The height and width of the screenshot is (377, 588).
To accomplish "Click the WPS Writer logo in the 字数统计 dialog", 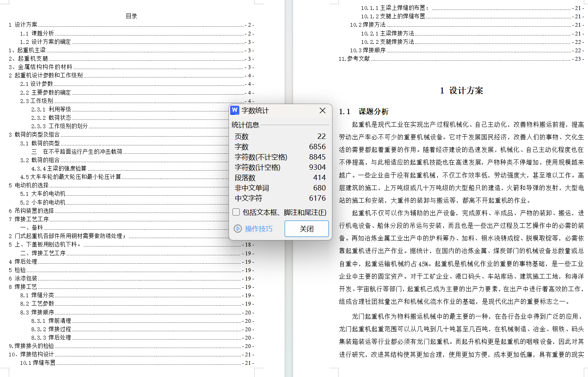I will pyautogui.click(x=235, y=110).
